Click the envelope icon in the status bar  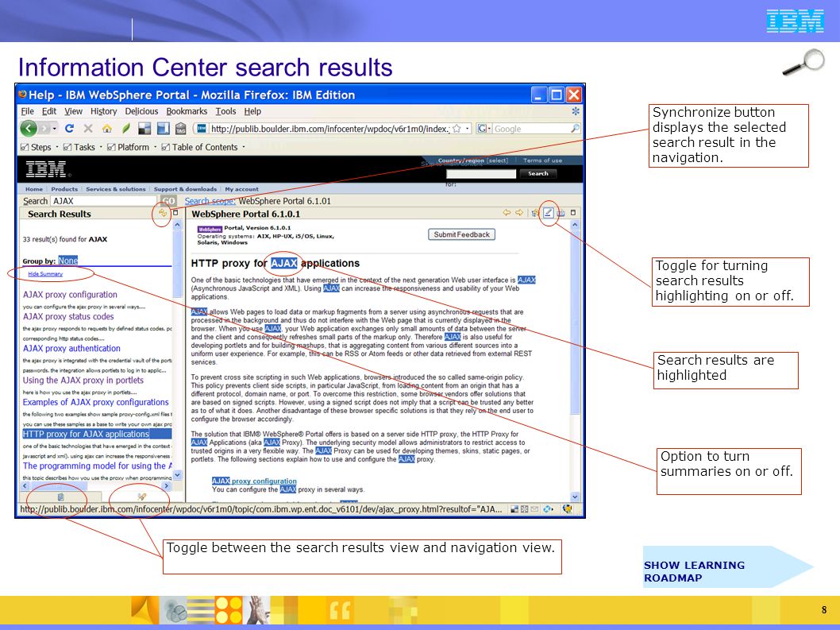[x=534, y=508]
